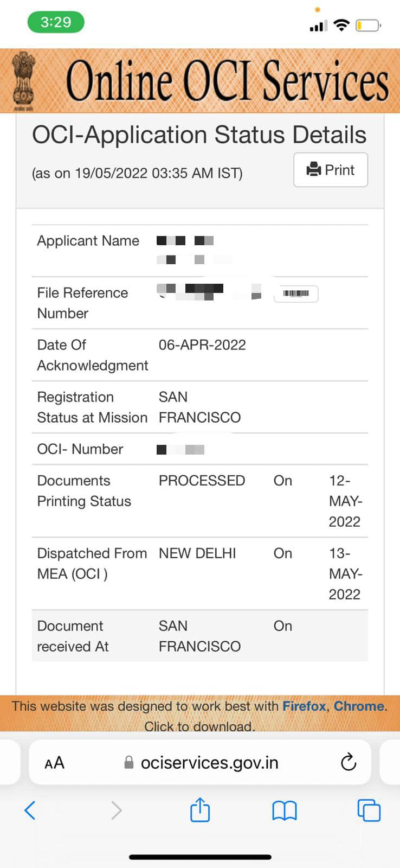This screenshot has width=400, height=868.
Task: Click the OCI-Application Status Details heading
Action: 199,135
